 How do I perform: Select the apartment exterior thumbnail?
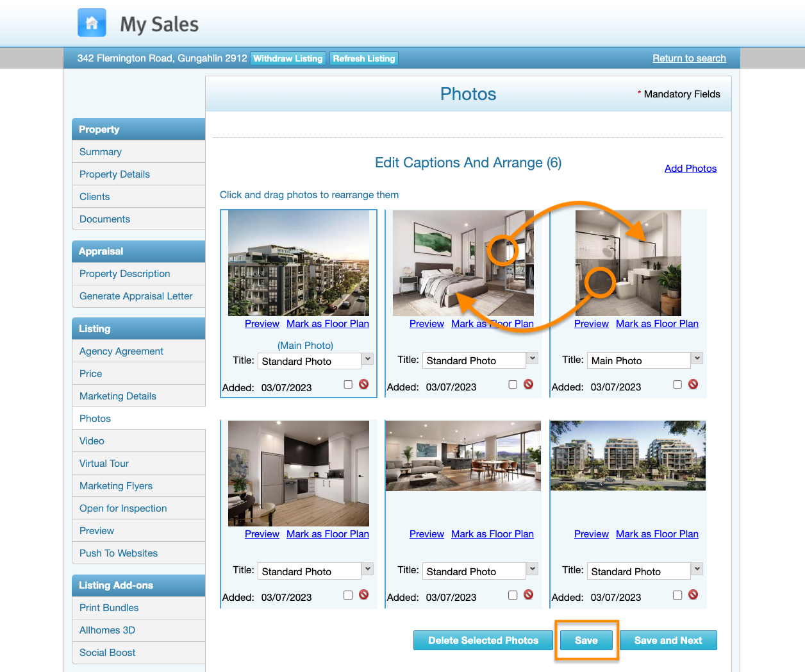pos(299,264)
